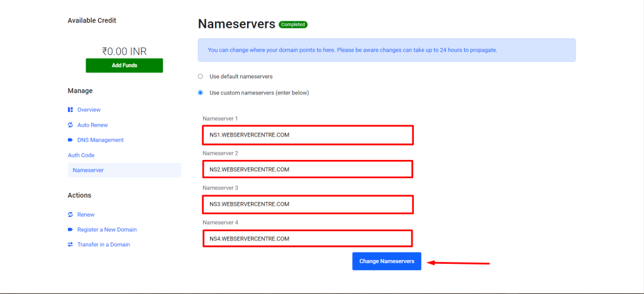Focus the Nameserver 4 input field
Image resolution: width=644 pixels, height=294 pixels.
pyautogui.click(x=308, y=239)
